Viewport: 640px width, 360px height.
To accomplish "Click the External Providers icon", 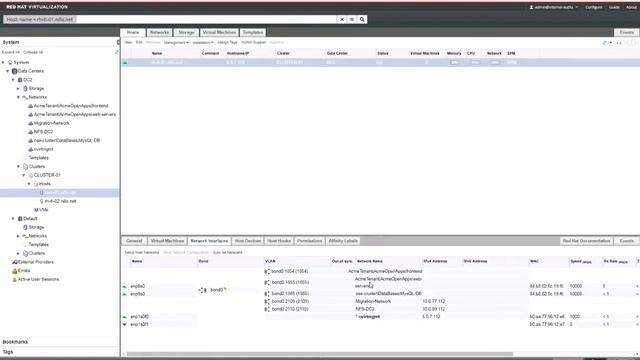I will click(15, 262).
